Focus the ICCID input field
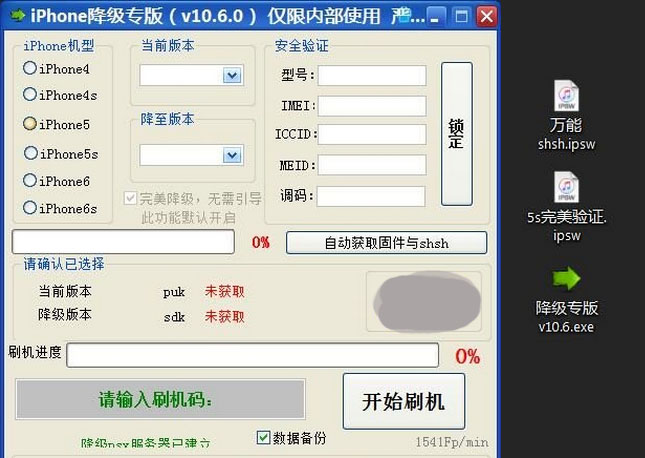The height and width of the screenshot is (458, 645). [372, 135]
